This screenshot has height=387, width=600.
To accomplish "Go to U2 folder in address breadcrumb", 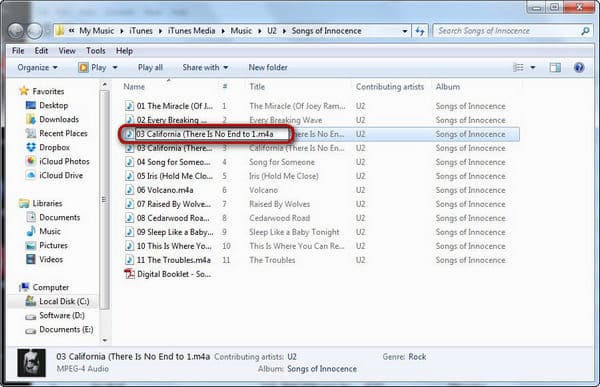I will tap(272, 31).
